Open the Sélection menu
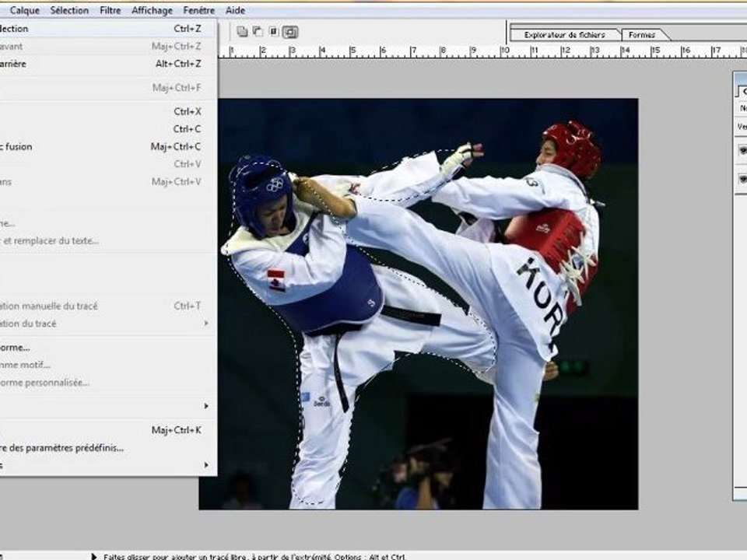747x560 pixels. point(69,10)
